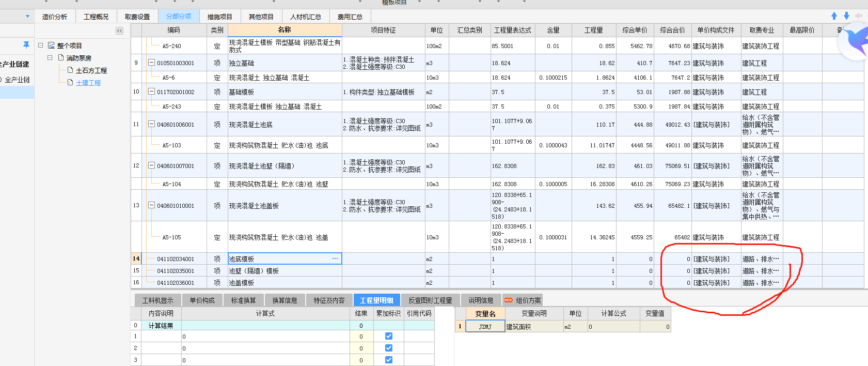The height and width of the screenshot is (366, 868).
Task: Open 说明信息 bottom tab
Action: pos(481,300)
